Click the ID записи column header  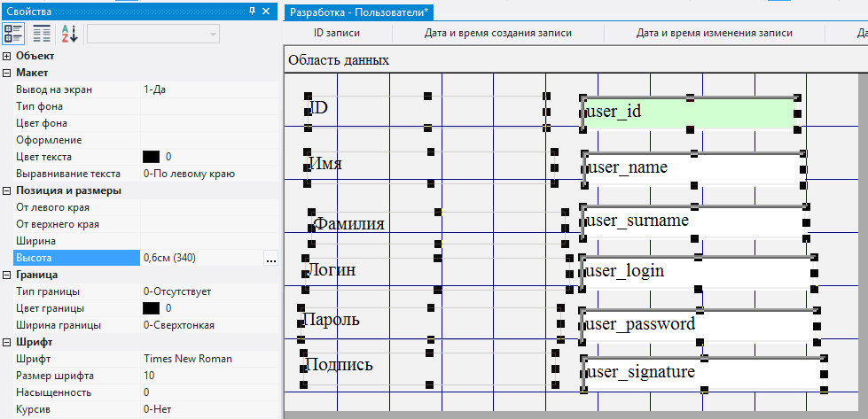click(336, 33)
